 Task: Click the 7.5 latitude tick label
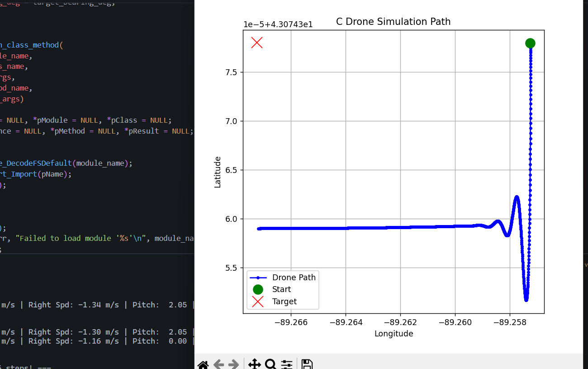(232, 72)
